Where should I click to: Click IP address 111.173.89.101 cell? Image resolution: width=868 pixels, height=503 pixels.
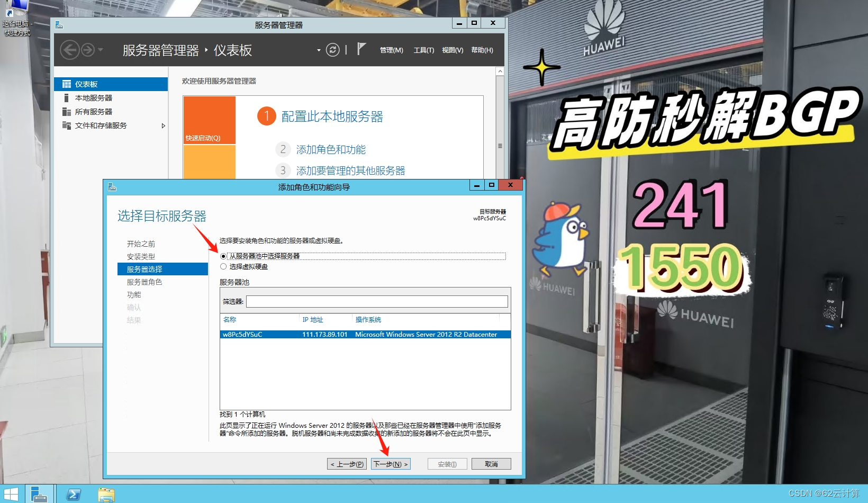coord(325,335)
